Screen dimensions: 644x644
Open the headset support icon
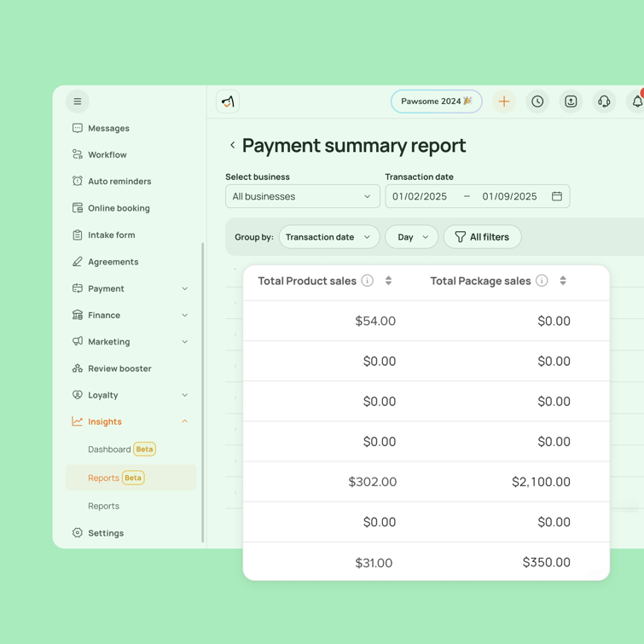(x=604, y=101)
